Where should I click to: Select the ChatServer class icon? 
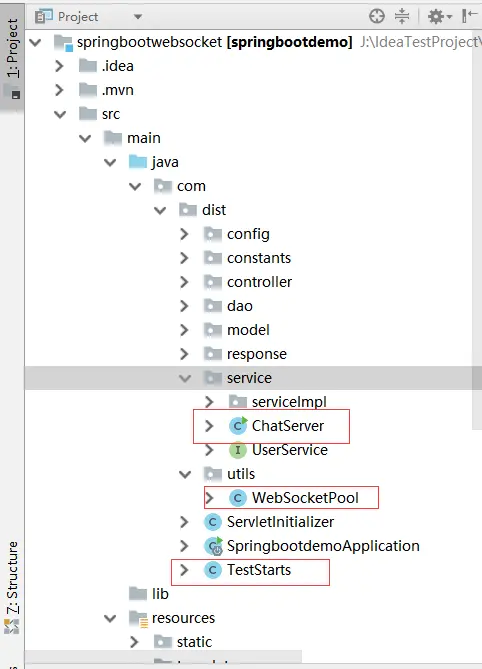[x=238, y=426]
